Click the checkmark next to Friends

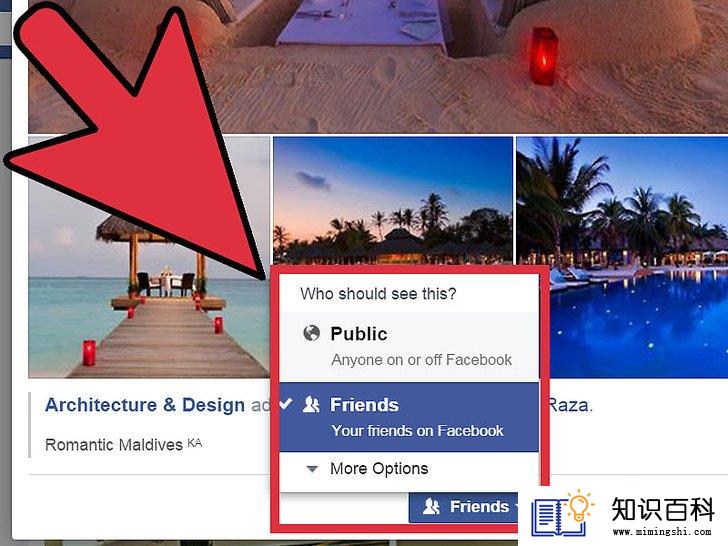286,403
